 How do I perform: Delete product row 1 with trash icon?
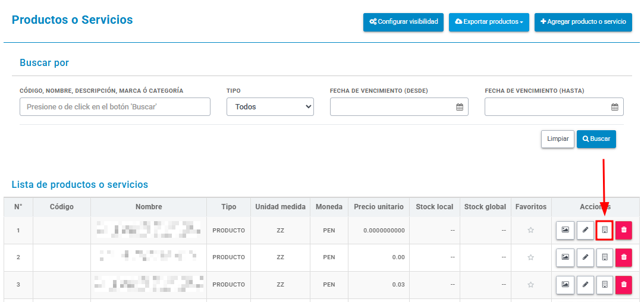point(624,230)
